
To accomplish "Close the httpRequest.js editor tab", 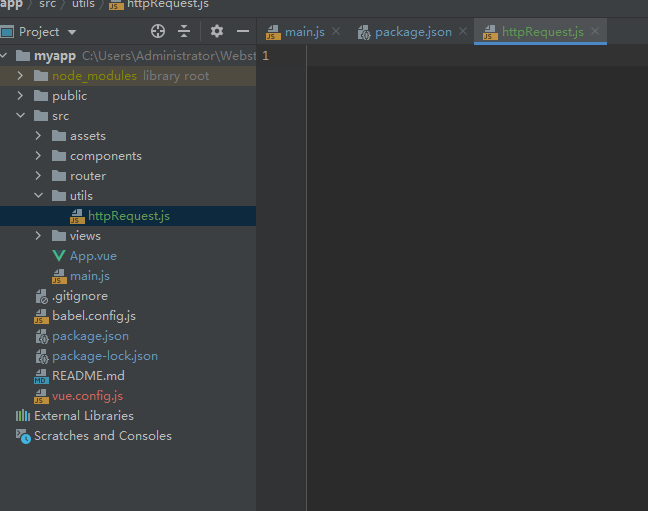I will point(595,32).
